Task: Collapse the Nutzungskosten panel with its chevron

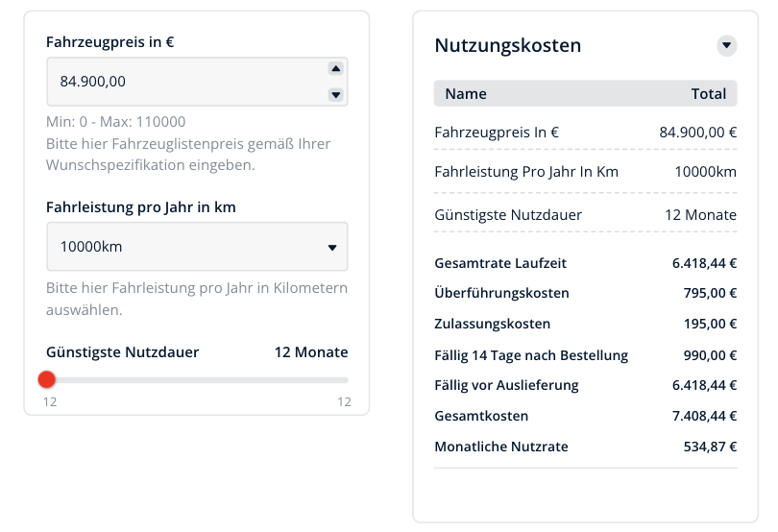Action: tap(726, 45)
